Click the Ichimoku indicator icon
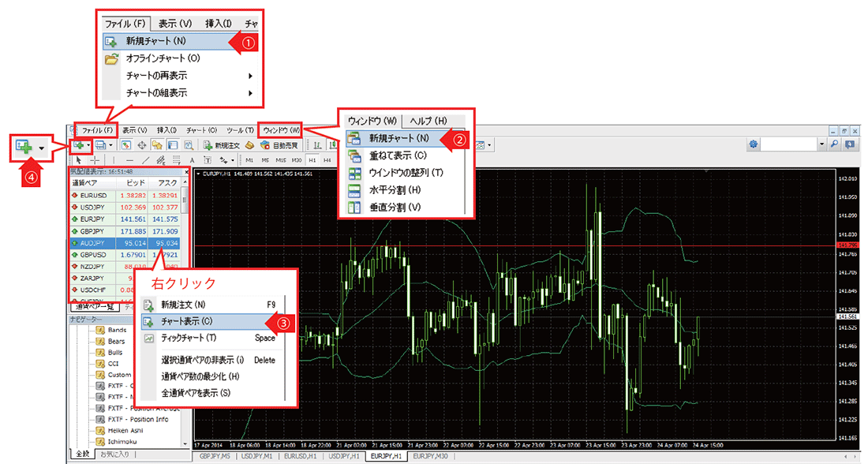Image resolution: width=868 pixels, height=464 pixels. (x=100, y=441)
